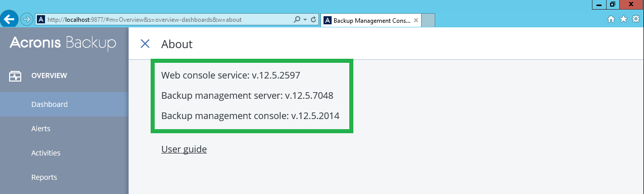Click the Web console service version text
Image resolution: width=644 pixels, height=194 pixels.
tap(231, 75)
